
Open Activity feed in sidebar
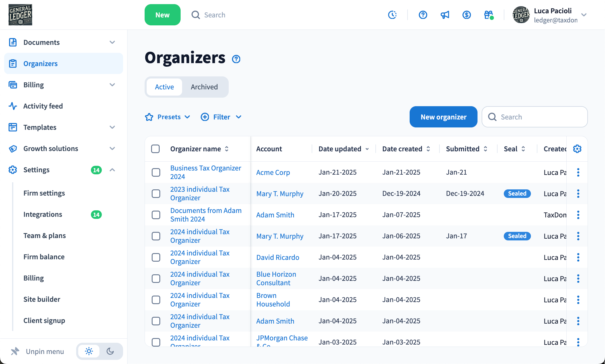click(x=43, y=106)
